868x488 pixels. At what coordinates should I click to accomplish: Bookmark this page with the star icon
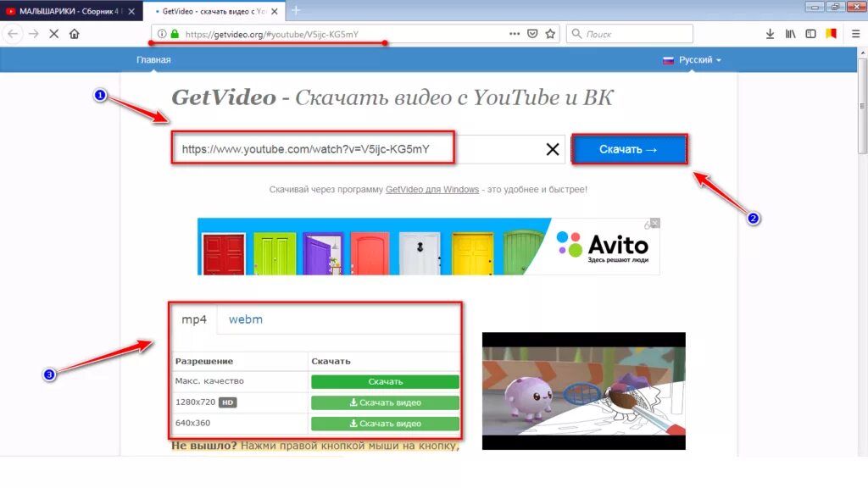click(549, 34)
